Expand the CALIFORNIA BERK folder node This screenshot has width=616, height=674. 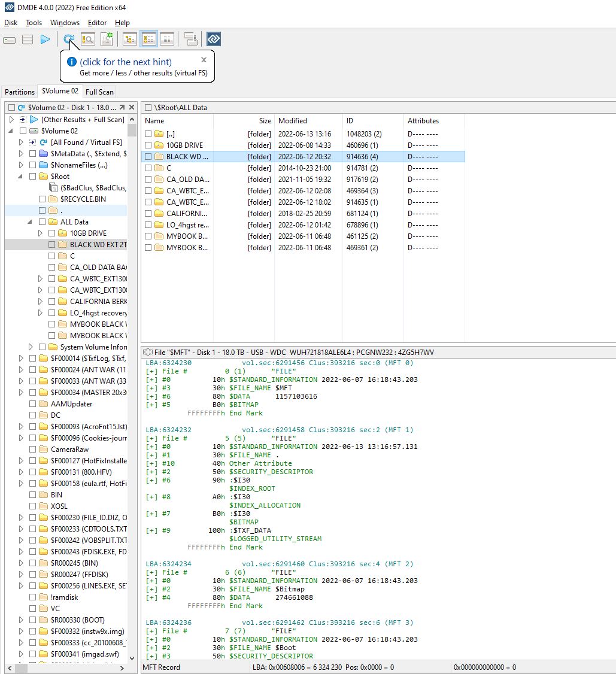40,301
